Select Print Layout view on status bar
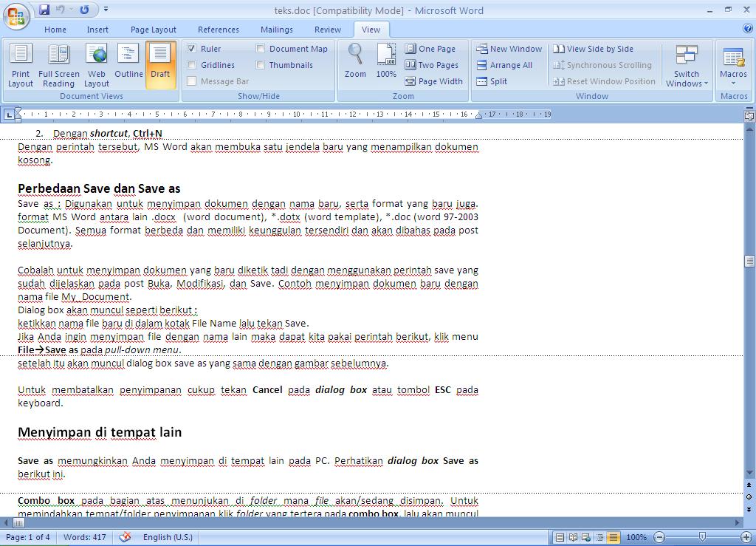The height and width of the screenshot is (546, 756). click(559, 537)
